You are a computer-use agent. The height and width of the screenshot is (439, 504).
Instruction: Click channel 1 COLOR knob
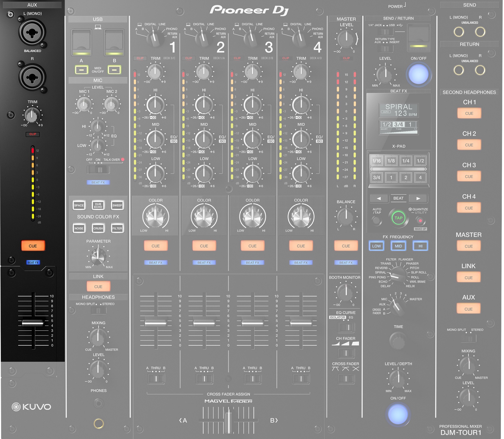point(155,217)
